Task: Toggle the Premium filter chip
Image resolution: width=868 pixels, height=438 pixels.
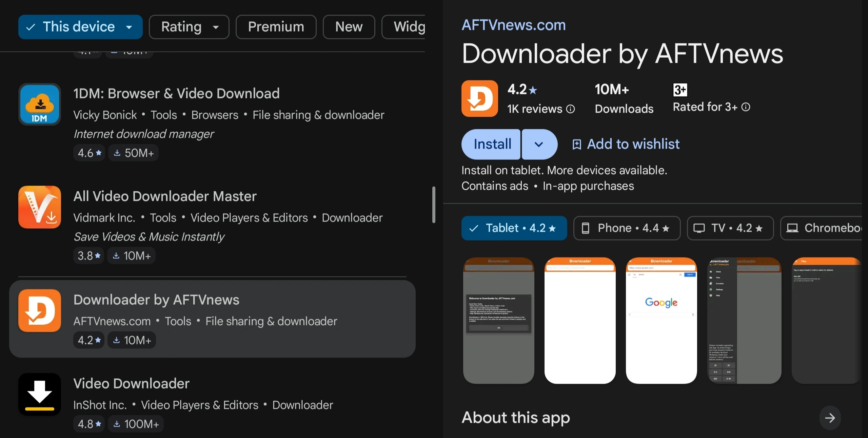Action: click(276, 27)
